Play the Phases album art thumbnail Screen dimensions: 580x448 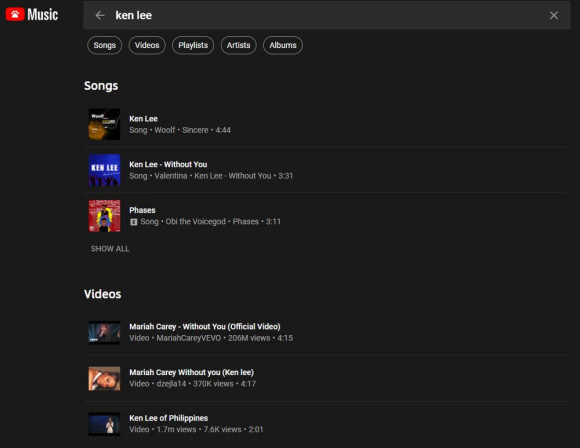click(x=104, y=216)
